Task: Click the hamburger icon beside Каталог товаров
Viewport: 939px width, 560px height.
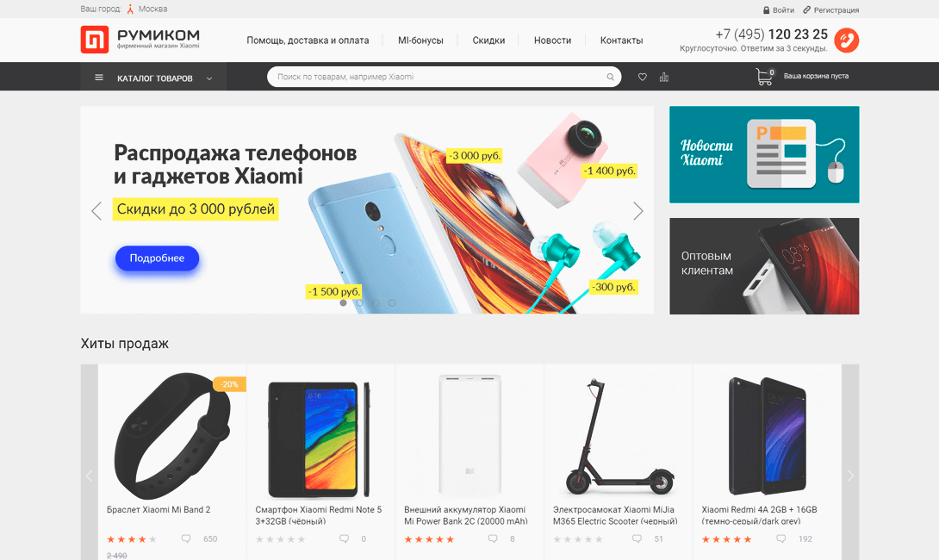Action: coord(99,78)
